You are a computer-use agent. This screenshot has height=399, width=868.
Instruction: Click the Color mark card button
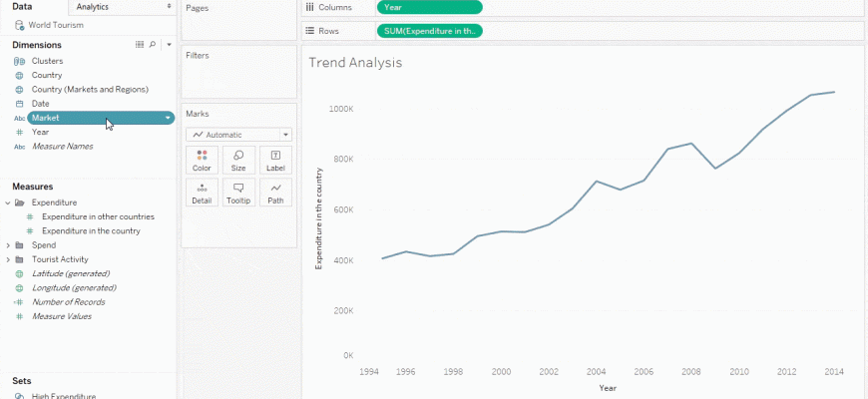point(202,161)
